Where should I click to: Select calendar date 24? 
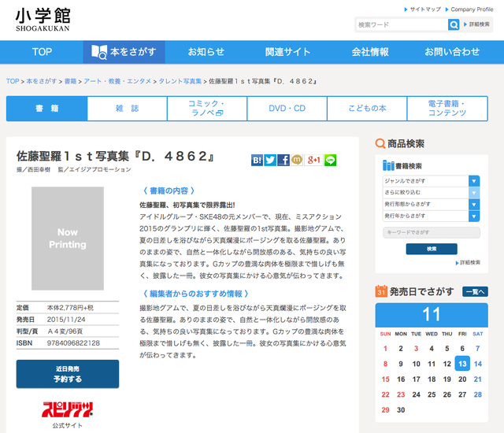click(x=417, y=394)
